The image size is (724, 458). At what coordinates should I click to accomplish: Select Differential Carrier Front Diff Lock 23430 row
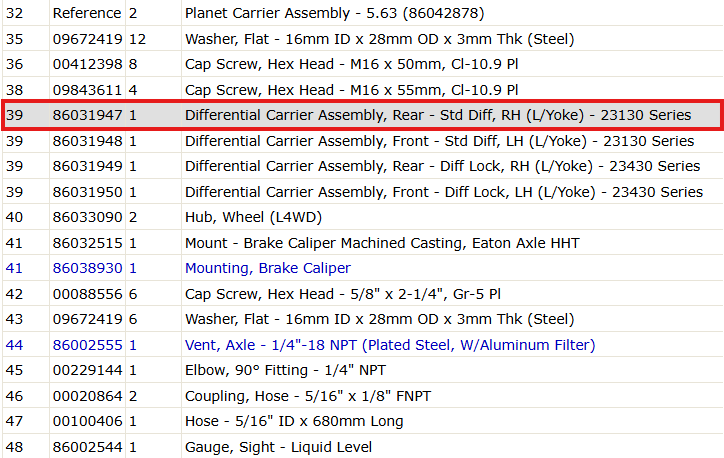(x=362, y=192)
